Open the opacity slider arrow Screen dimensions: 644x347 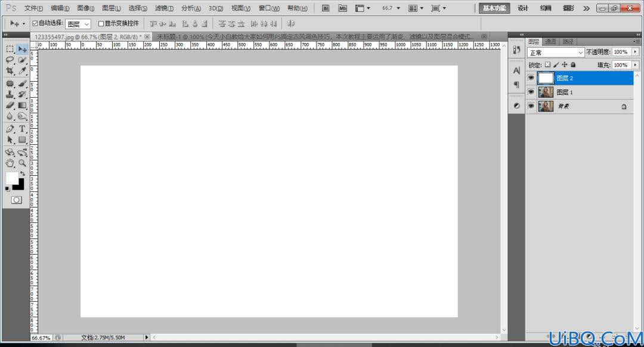click(636, 52)
